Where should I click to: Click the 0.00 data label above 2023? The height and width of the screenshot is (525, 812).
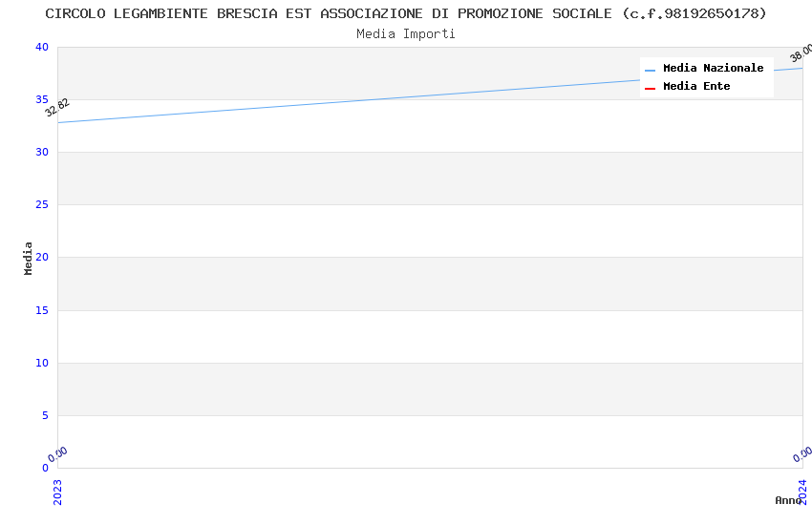click(57, 454)
